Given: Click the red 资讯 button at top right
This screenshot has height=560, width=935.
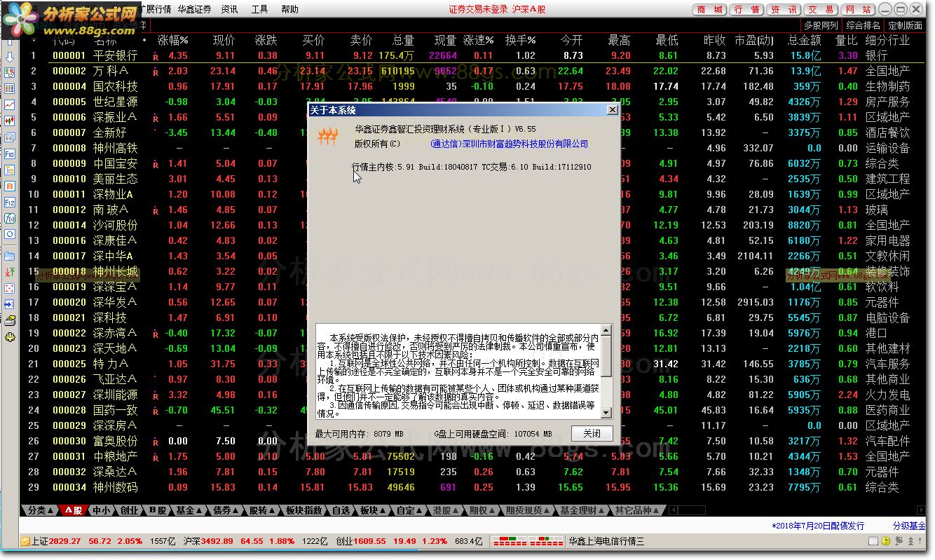Looking at the screenshot, I should coord(783,10).
